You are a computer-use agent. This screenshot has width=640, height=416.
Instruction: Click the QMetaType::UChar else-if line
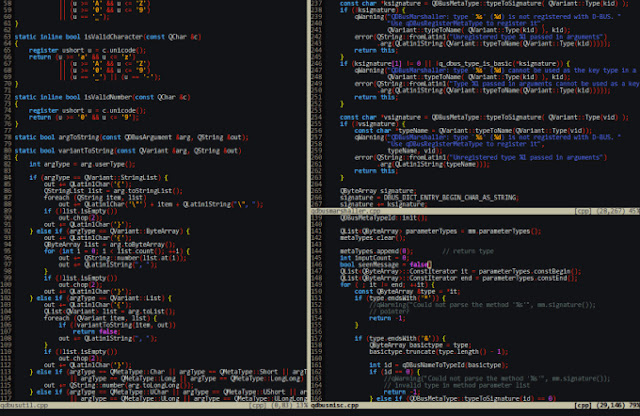[x=168, y=392]
